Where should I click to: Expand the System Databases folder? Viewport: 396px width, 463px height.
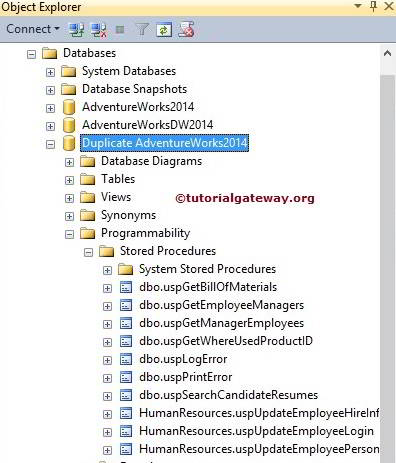pyautogui.click(x=50, y=72)
